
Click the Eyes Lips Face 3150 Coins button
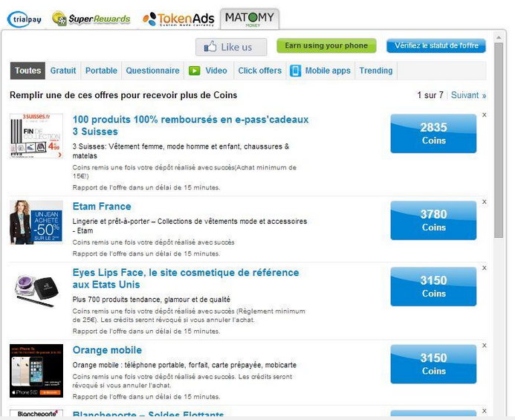(x=433, y=287)
